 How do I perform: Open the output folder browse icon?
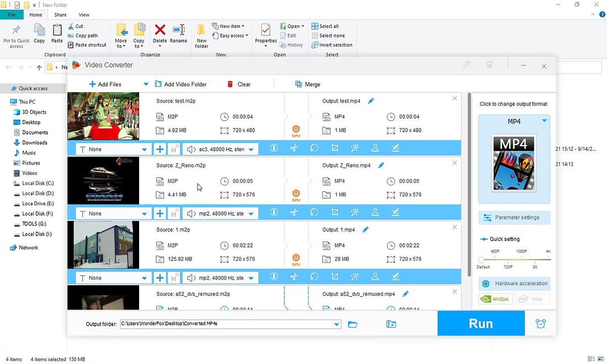[x=353, y=325]
